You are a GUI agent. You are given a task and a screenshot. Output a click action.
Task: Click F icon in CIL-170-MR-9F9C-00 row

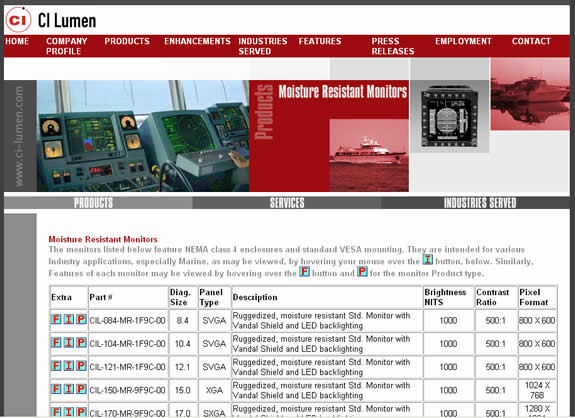[56, 412]
